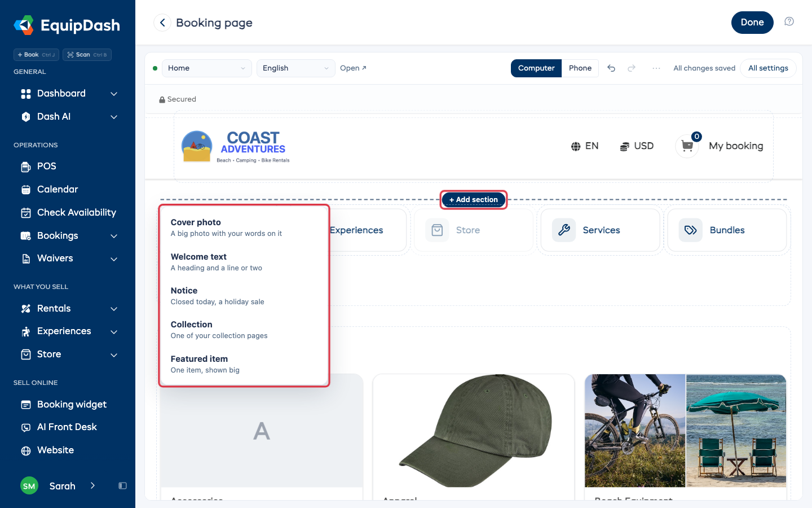
Task: Redo the last change
Action: click(632, 68)
